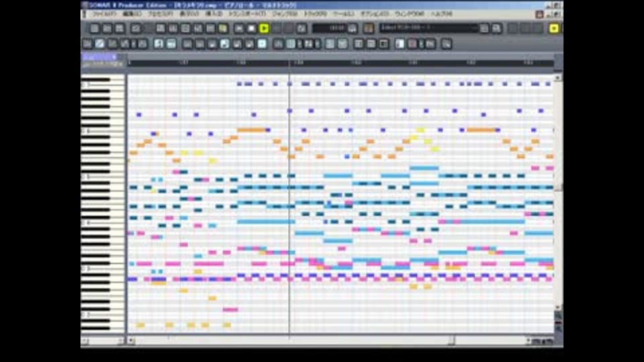Open the トランスポート(T) menu
The height and width of the screenshot is (362, 644).
point(247,14)
